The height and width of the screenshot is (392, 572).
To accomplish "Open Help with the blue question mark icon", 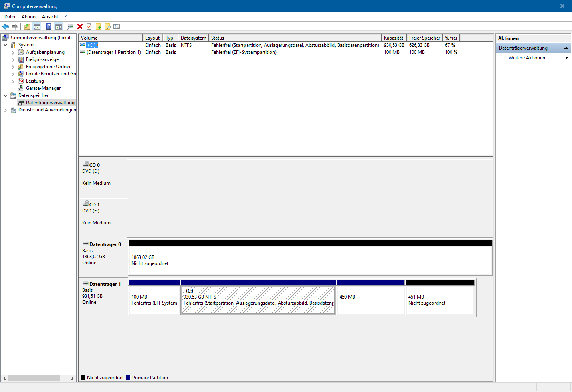I will click(x=49, y=26).
